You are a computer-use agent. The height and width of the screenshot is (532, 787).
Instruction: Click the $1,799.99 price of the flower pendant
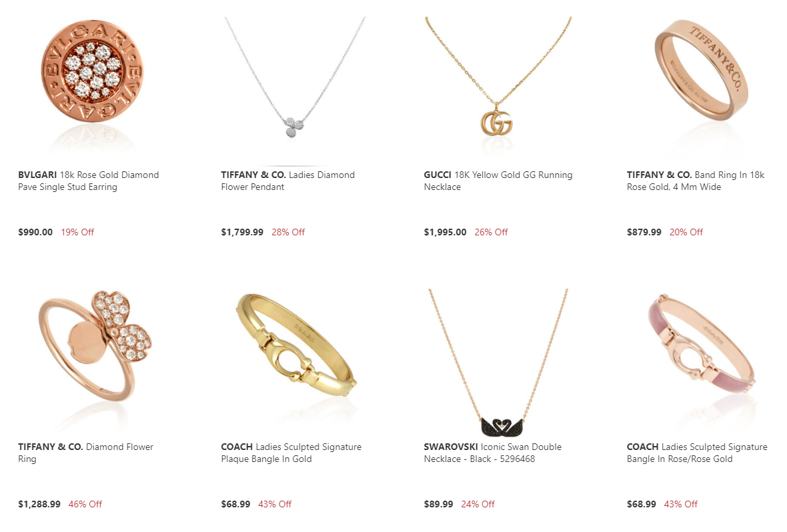(x=242, y=232)
